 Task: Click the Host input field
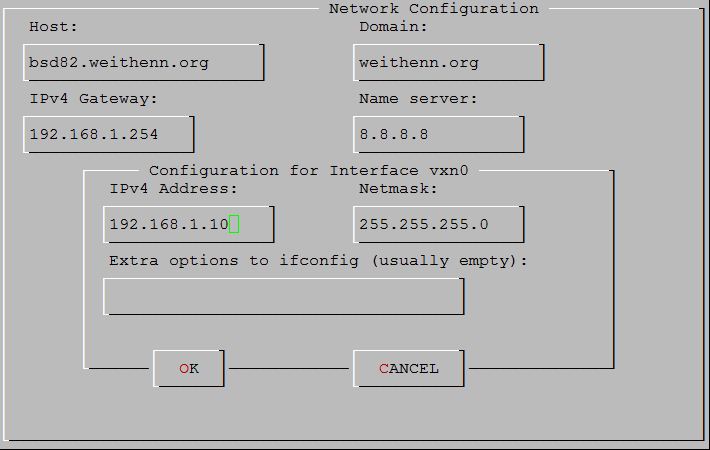coord(144,62)
